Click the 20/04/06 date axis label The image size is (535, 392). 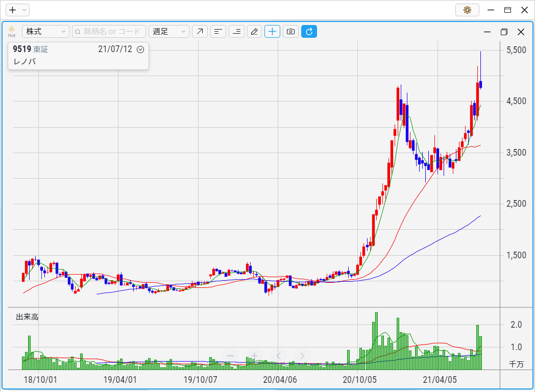pos(280,380)
